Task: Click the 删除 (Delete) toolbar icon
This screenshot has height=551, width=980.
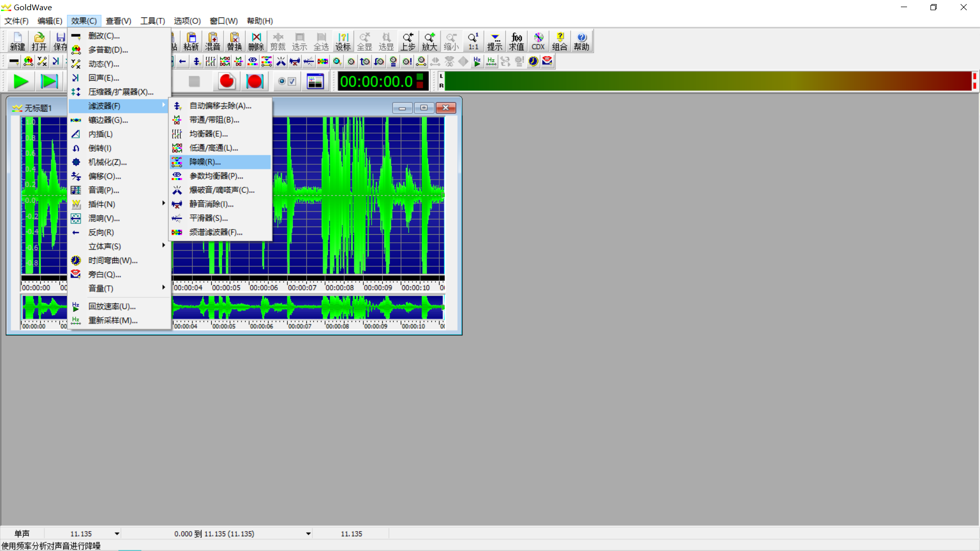Action: click(256, 41)
